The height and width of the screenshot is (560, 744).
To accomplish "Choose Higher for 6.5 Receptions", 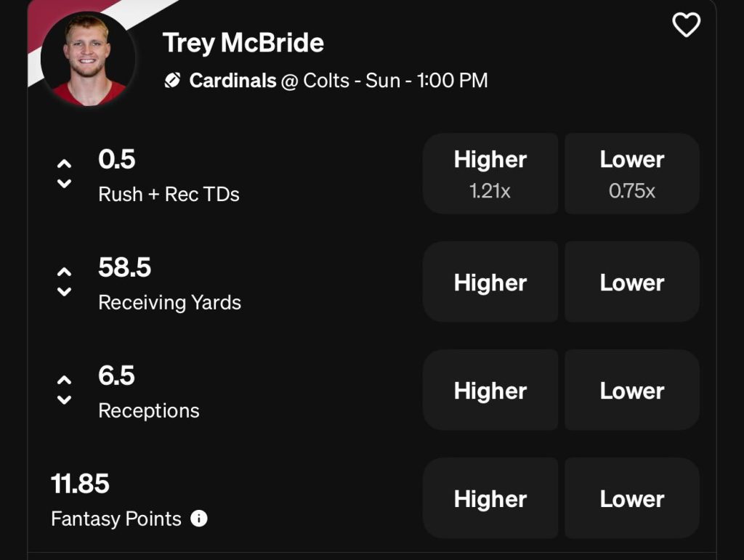I will point(490,390).
